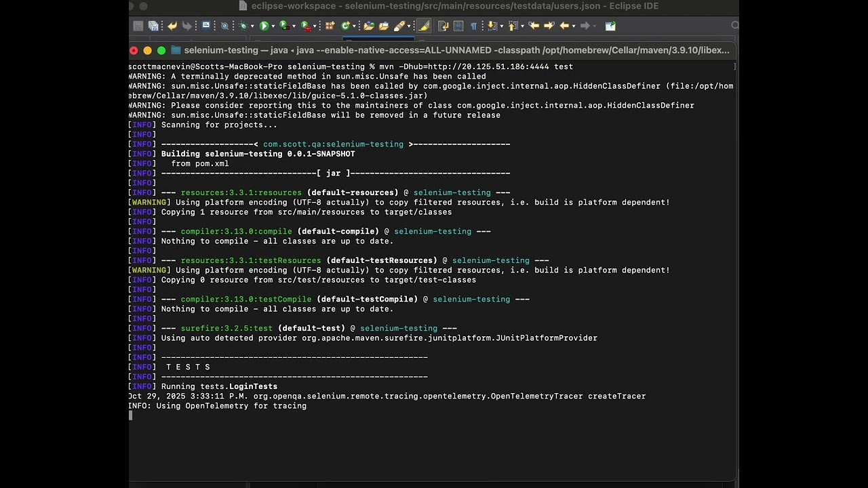Click the disabled Save icon in Eclipse toolbar
This screenshot has width=868, height=488.
click(x=138, y=26)
